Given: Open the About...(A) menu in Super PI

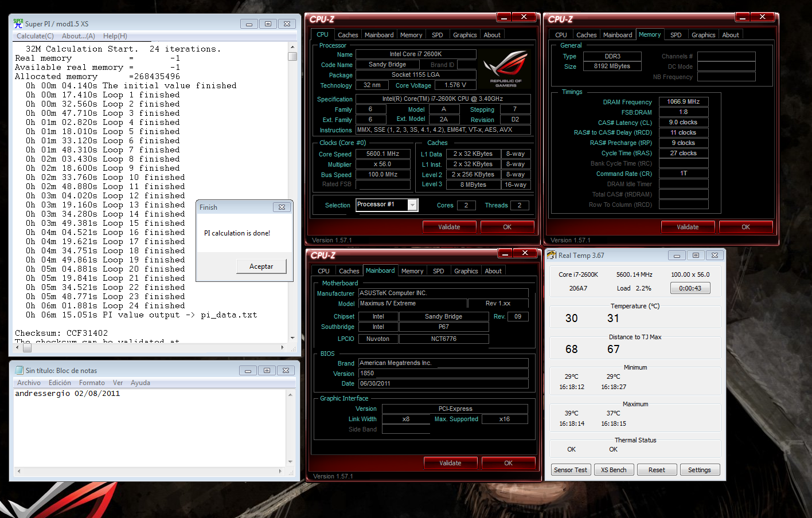Looking at the screenshot, I should pos(79,36).
